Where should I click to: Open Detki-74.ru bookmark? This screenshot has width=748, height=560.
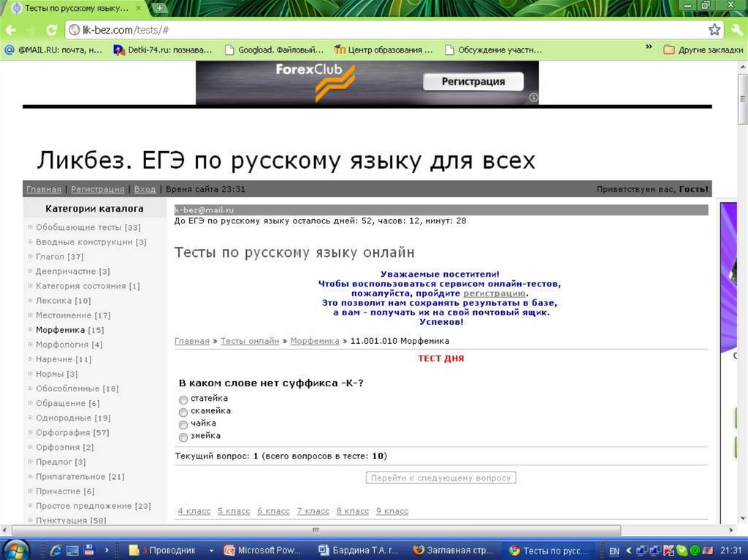coord(163,50)
